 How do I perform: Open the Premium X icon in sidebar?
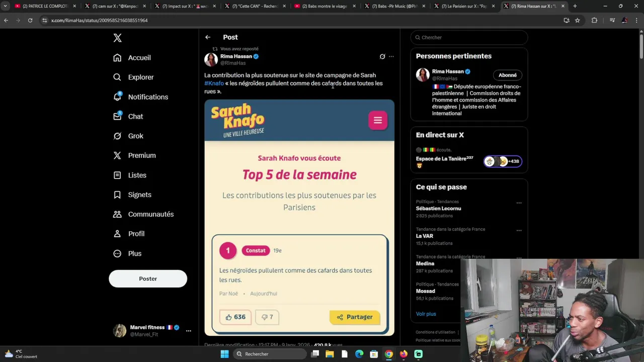pos(117,155)
